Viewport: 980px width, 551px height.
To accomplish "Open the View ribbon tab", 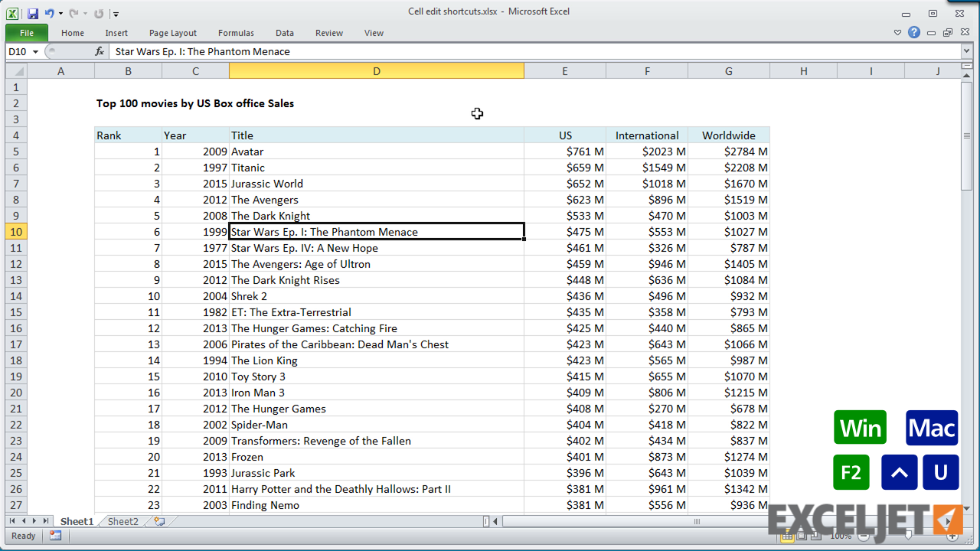I will coord(374,33).
